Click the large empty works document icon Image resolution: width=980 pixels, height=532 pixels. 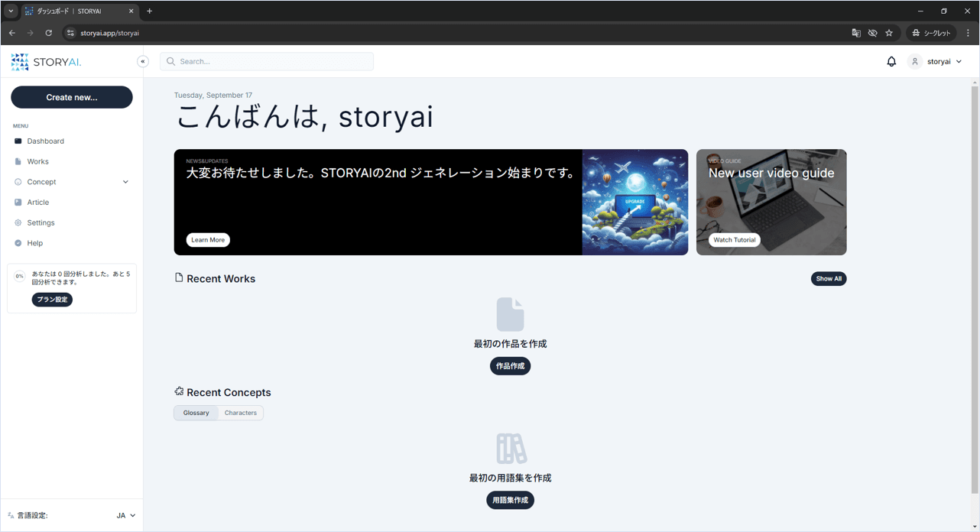point(510,314)
